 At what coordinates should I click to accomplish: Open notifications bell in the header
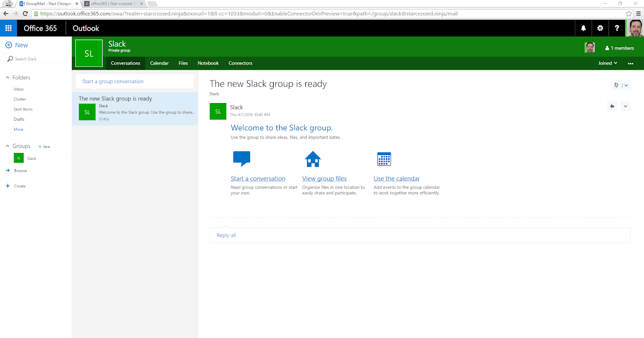coord(583,28)
